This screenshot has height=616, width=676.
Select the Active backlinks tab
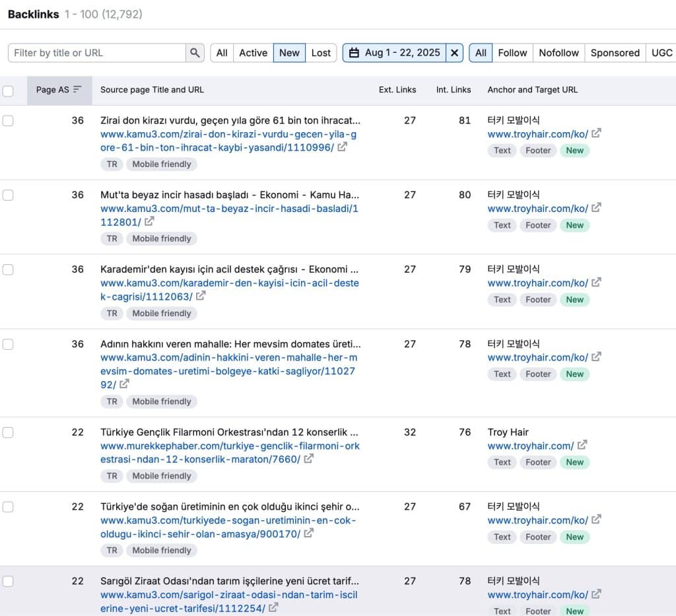tap(253, 53)
